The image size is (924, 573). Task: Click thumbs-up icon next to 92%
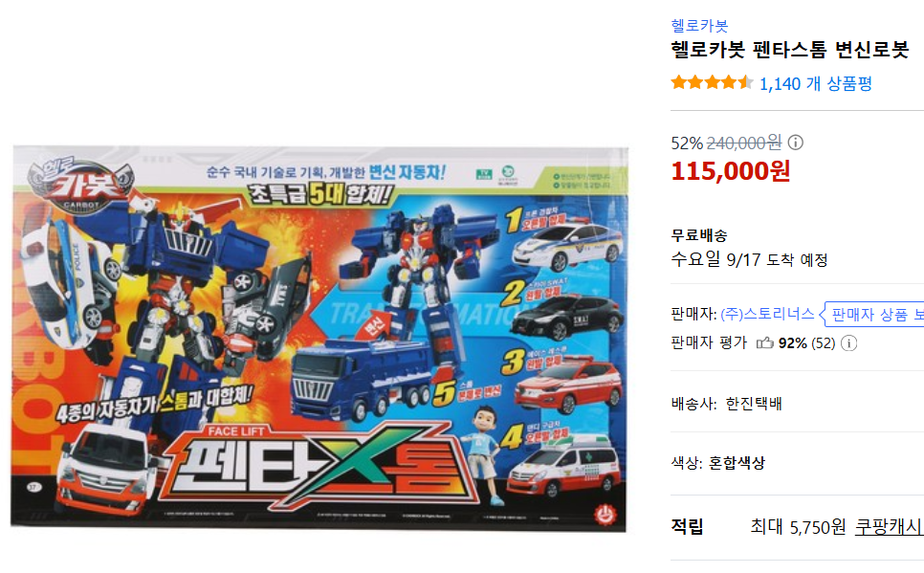coord(765,342)
